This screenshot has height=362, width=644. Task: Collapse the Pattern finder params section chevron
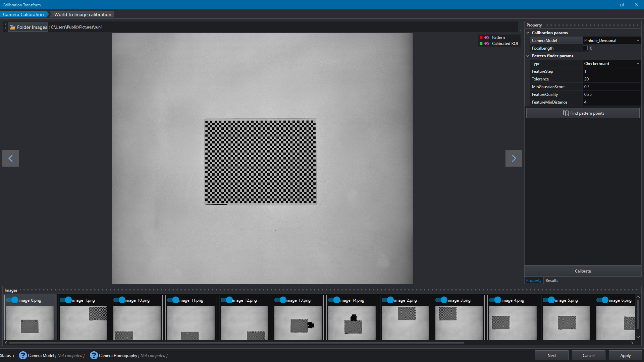[528, 56]
